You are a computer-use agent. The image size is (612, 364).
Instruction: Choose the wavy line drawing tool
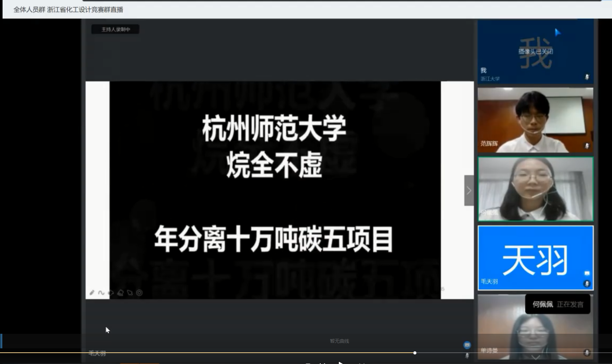coord(101,293)
